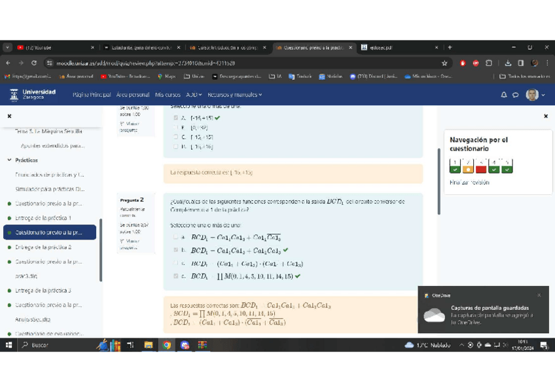The image size is (555, 392).
Task: Click the browser forward arrow
Action: [21, 63]
